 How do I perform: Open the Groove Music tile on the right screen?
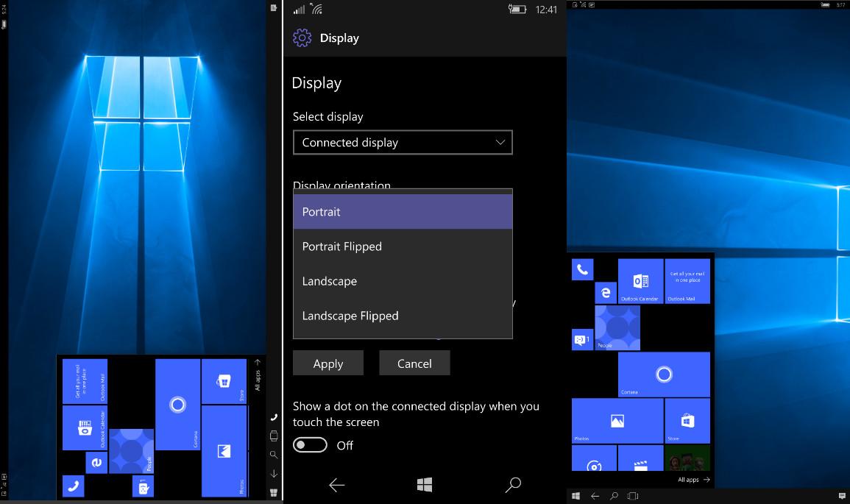coord(594,458)
